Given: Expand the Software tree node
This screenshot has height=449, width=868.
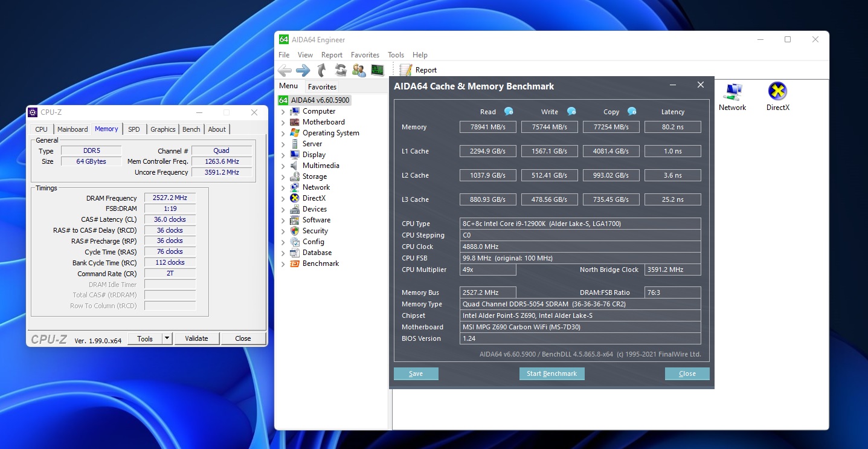Looking at the screenshot, I should 283,221.
